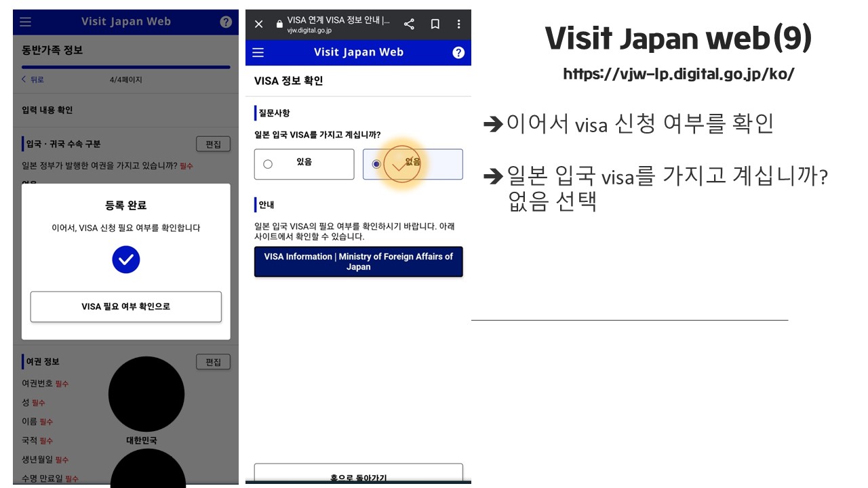868x488 pixels.
Task: Click the Visit Japan Web title on VISA page
Action: coord(359,53)
